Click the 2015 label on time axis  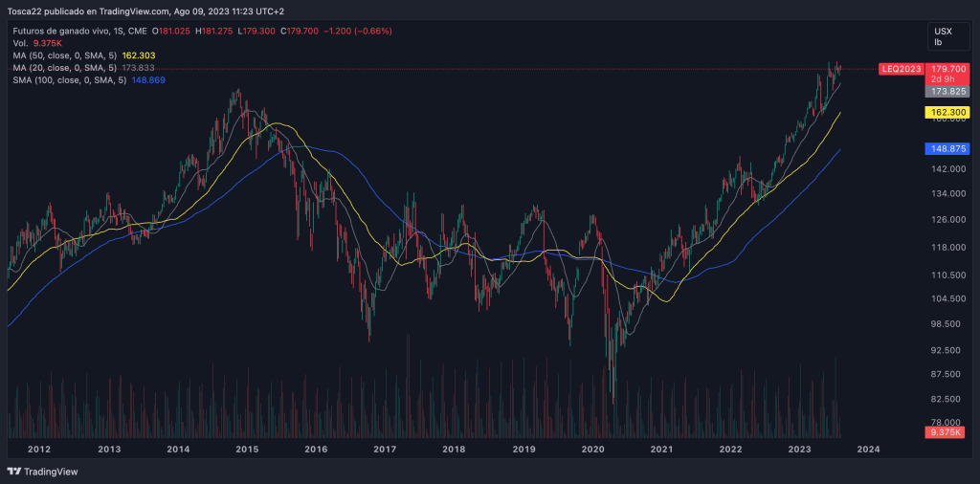click(x=247, y=449)
